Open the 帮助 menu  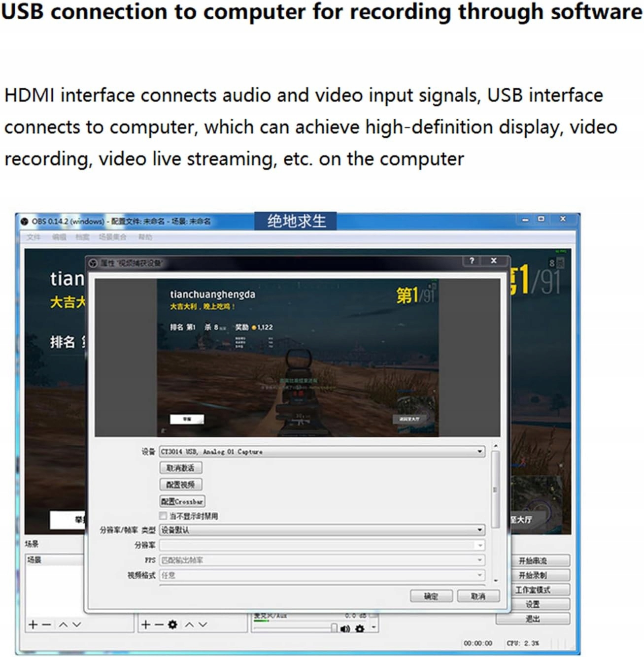click(145, 237)
